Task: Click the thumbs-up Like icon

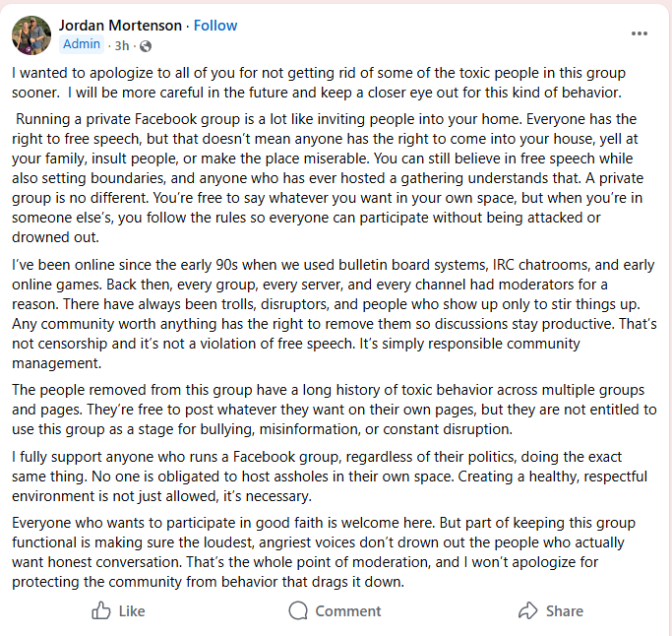Action: coord(101,610)
